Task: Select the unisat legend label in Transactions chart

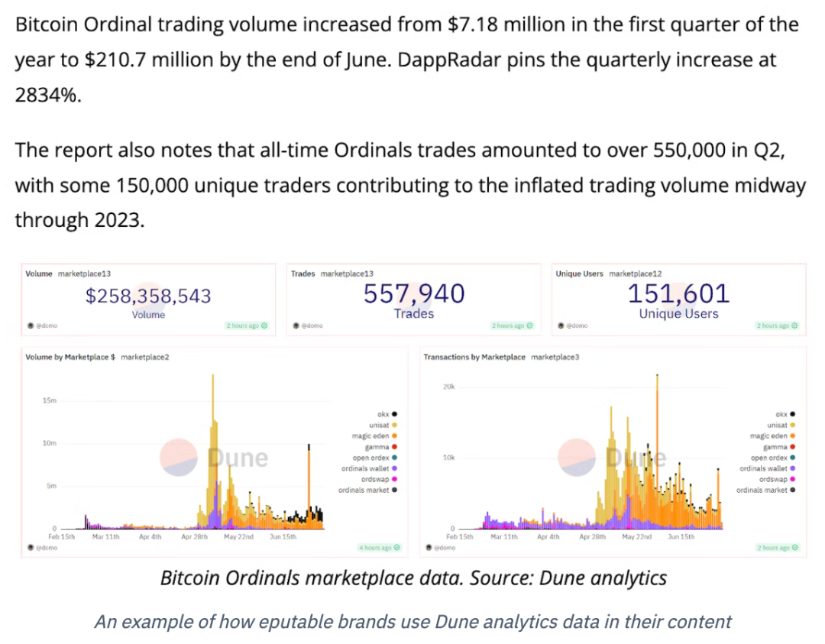Action: 777,425
